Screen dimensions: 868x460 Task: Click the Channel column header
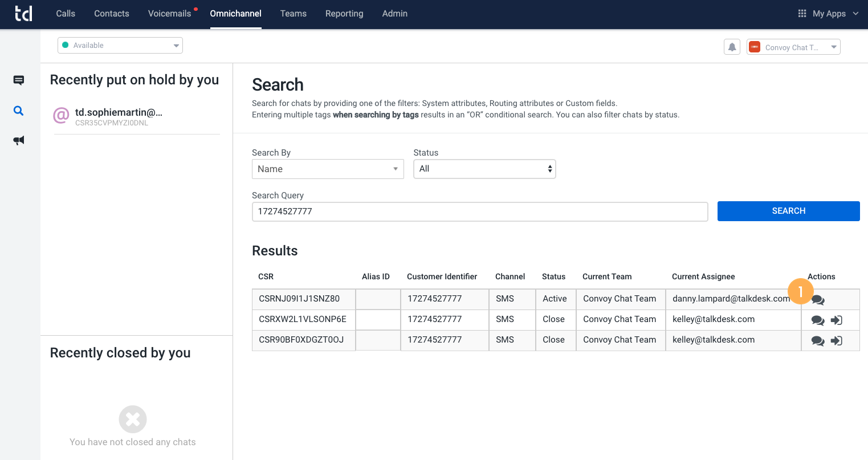[510, 276]
